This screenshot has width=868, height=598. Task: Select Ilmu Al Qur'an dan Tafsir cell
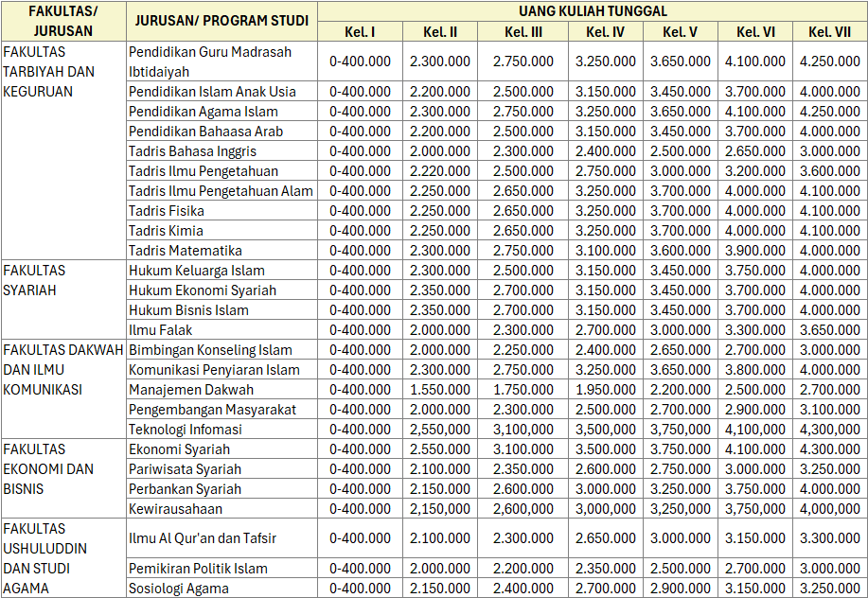pos(222,538)
